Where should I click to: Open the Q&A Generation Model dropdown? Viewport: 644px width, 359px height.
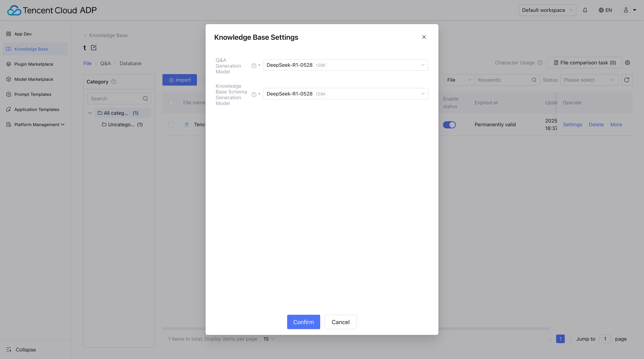(x=346, y=65)
